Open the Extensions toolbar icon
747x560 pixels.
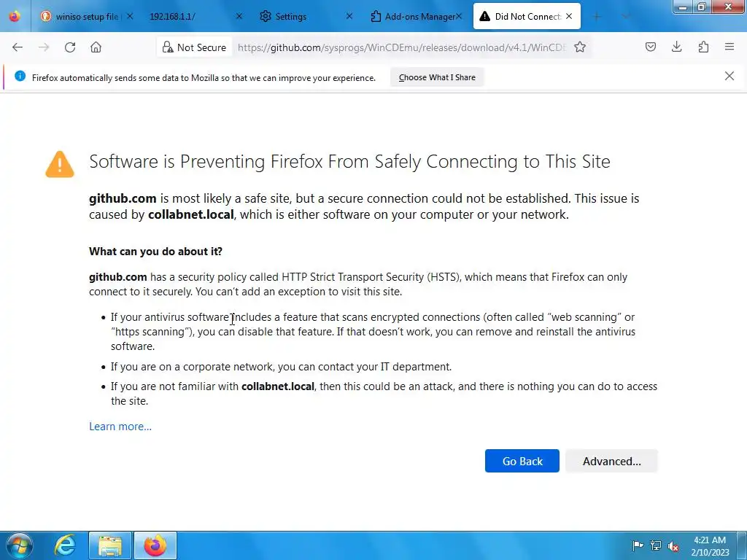coord(703,47)
